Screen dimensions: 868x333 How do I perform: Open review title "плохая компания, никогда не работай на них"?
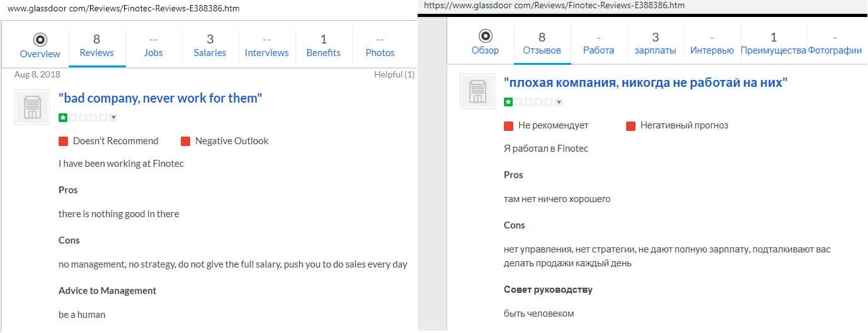pos(646,82)
